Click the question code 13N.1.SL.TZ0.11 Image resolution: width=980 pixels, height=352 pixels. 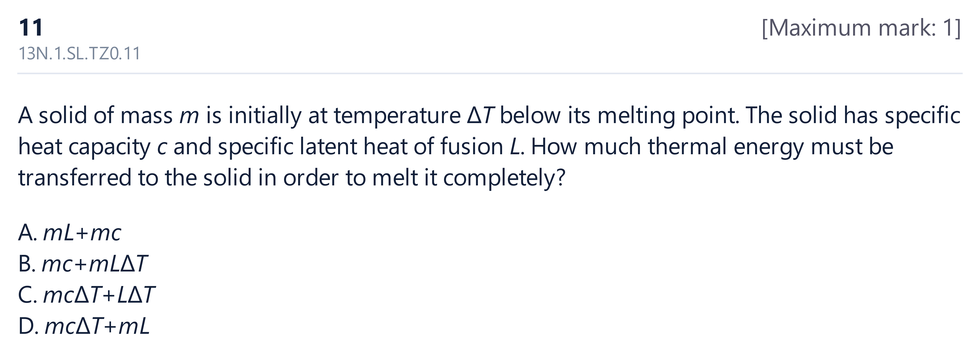[79, 54]
